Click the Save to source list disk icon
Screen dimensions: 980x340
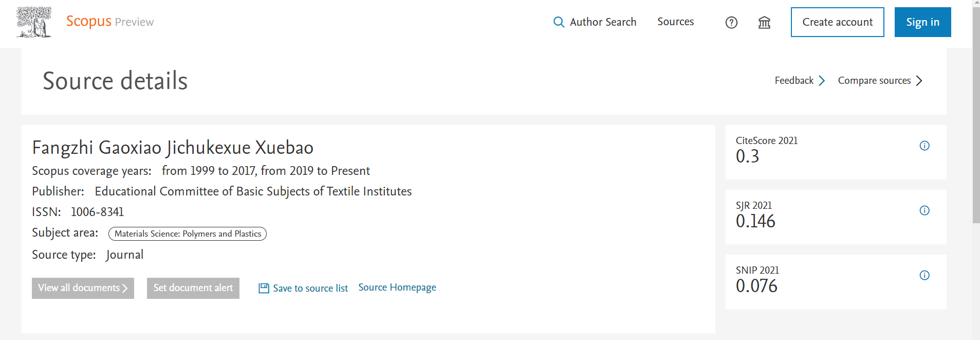pos(264,288)
